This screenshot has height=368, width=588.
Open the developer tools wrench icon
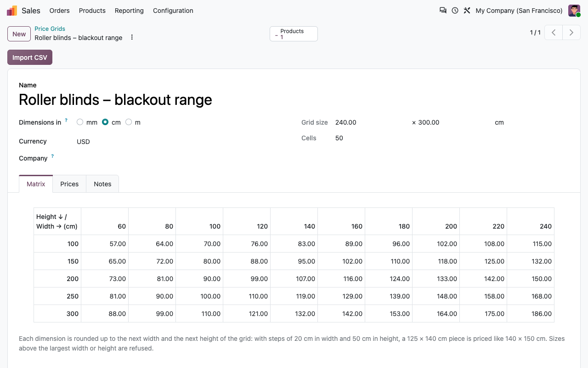(x=467, y=11)
